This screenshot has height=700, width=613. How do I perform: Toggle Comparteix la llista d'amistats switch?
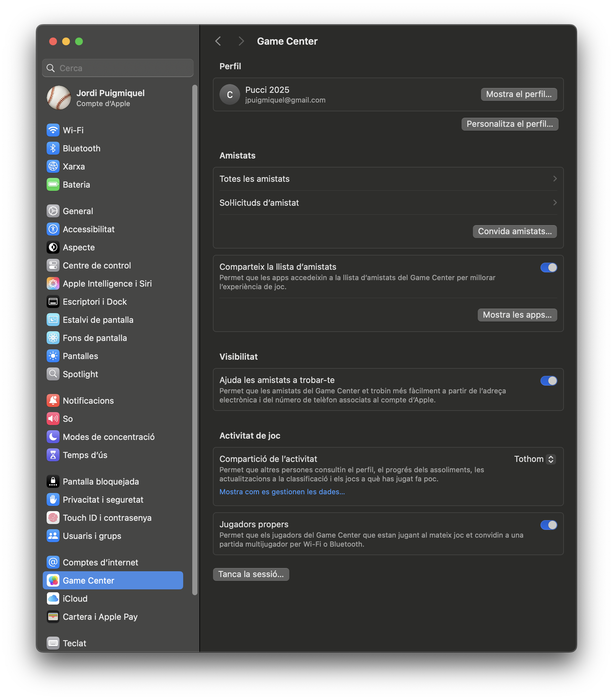pyautogui.click(x=549, y=267)
